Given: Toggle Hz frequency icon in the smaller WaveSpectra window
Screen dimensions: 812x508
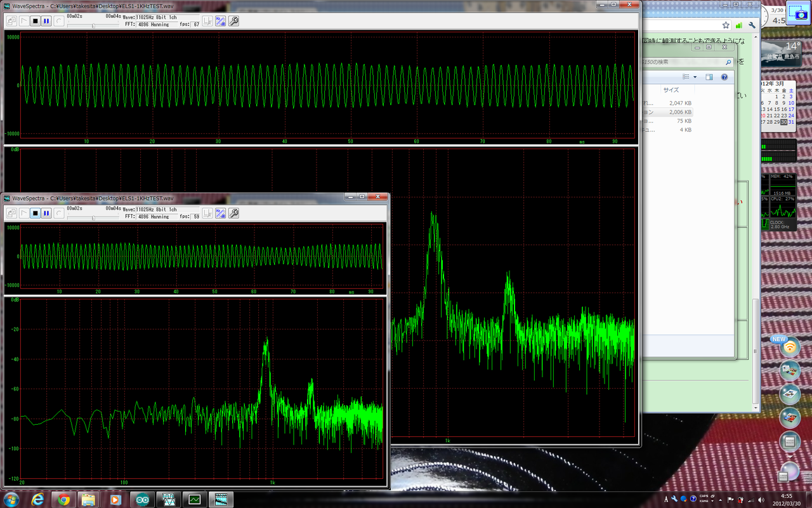Looking at the screenshot, I should (221, 213).
